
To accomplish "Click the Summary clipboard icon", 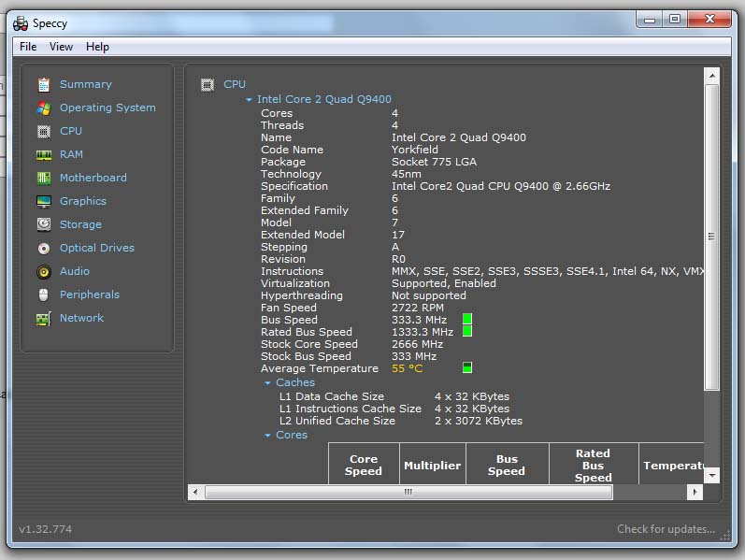I will coord(44,85).
